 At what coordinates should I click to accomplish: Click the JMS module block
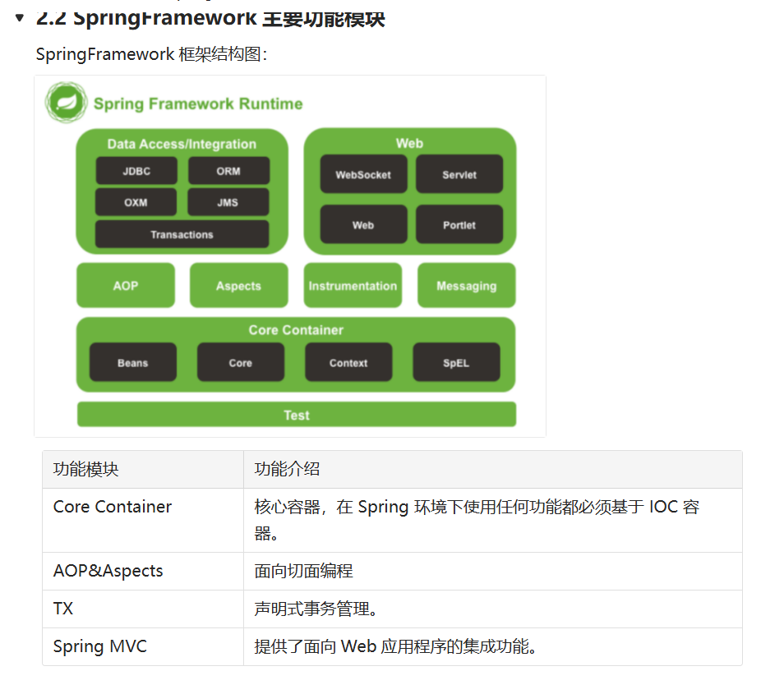pos(228,202)
